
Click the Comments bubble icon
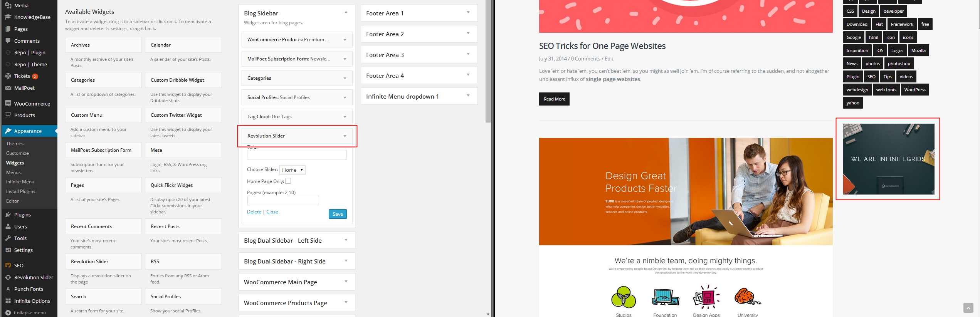[x=8, y=41]
